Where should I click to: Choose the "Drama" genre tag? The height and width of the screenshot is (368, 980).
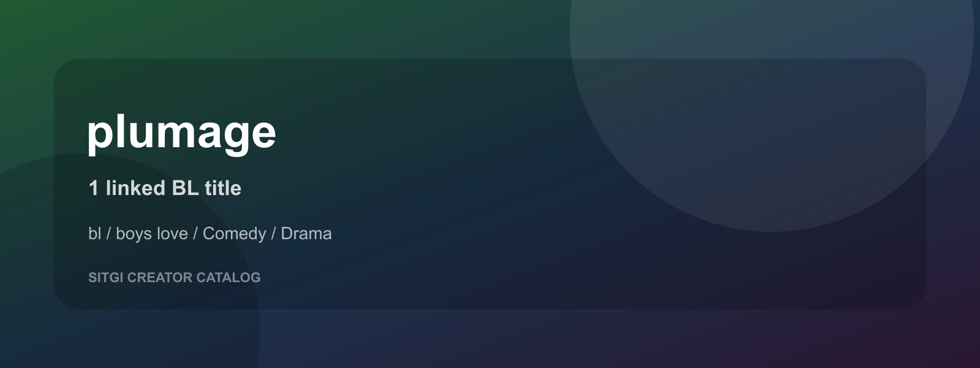coord(306,234)
